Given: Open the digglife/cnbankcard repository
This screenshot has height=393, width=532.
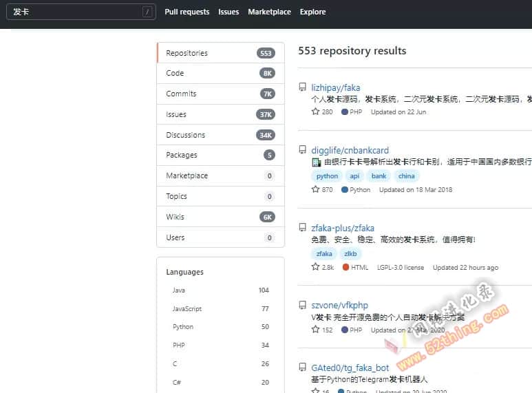Looking at the screenshot, I should pos(350,150).
